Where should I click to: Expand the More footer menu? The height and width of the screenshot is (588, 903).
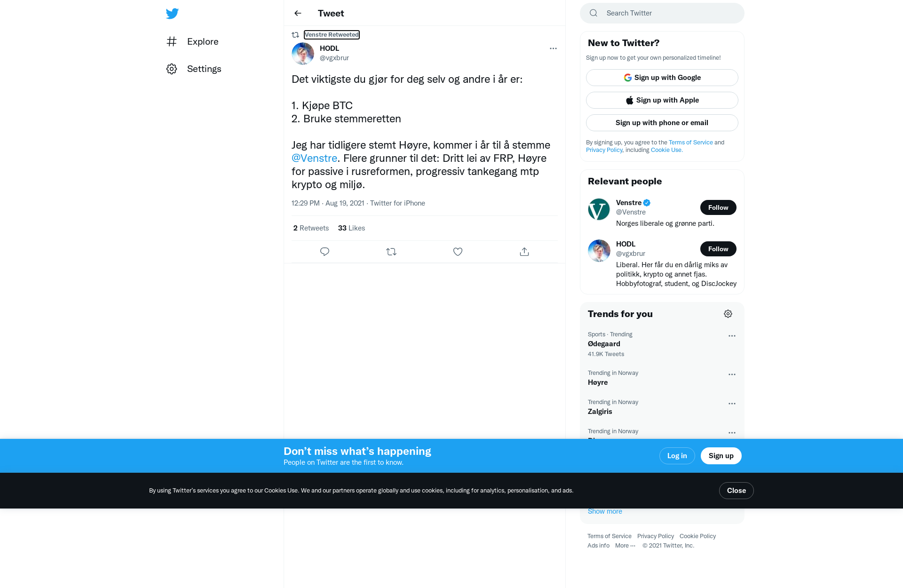click(625, 546)
